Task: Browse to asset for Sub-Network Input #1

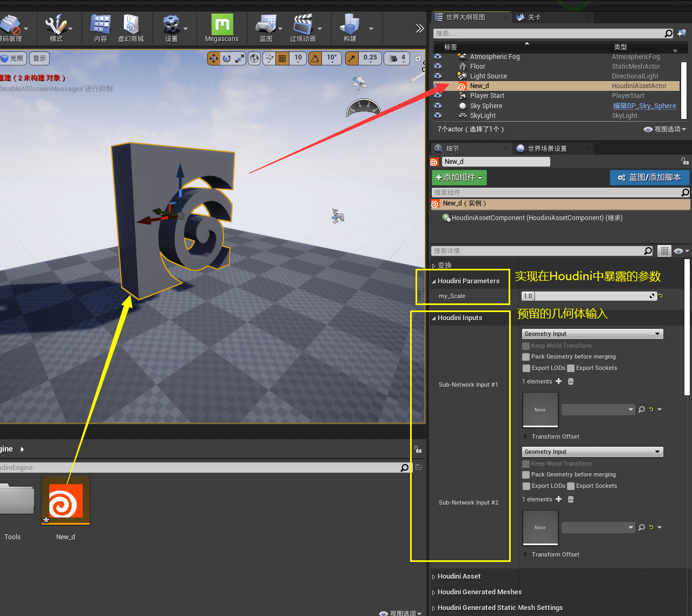Action: coord(642,409)
